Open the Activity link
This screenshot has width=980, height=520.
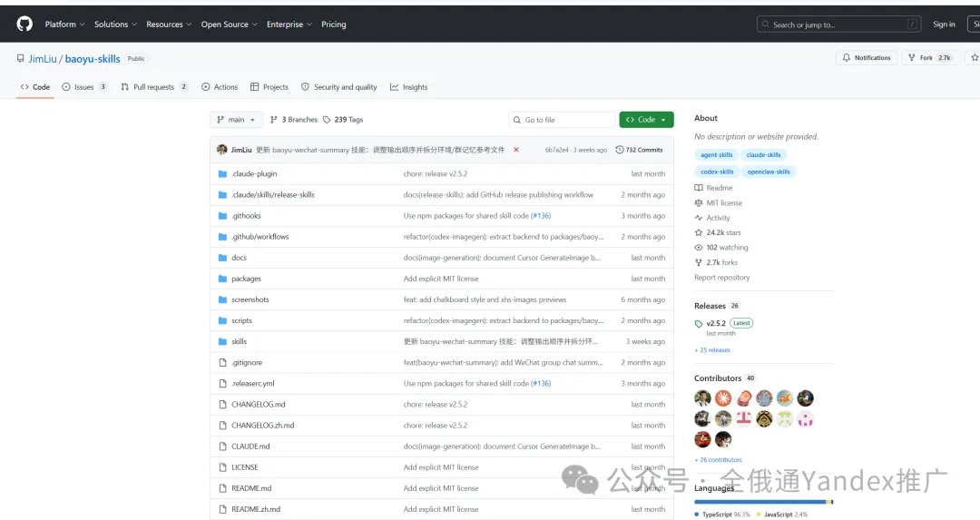712,218
